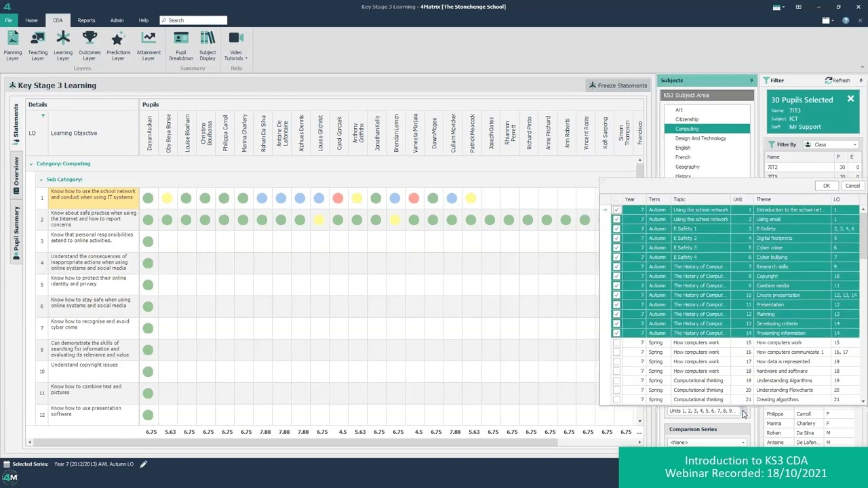Uncheck unit 5 Cyber crime row
Image resolution: width=868 pixels, height=488 pixels.
[x=616, y=247]
